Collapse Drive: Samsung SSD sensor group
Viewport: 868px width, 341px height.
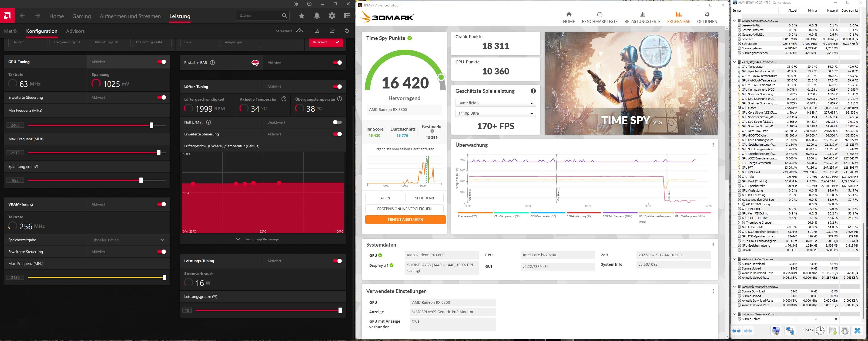[735, 21]
